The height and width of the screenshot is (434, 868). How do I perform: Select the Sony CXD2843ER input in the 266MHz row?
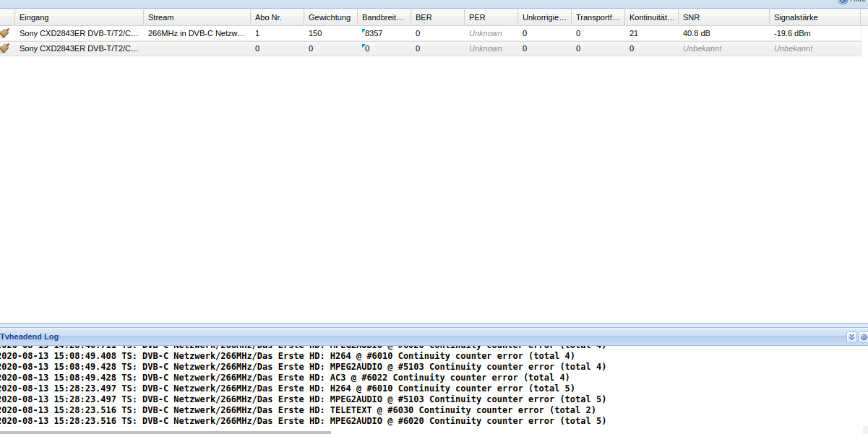click(79, 33)
